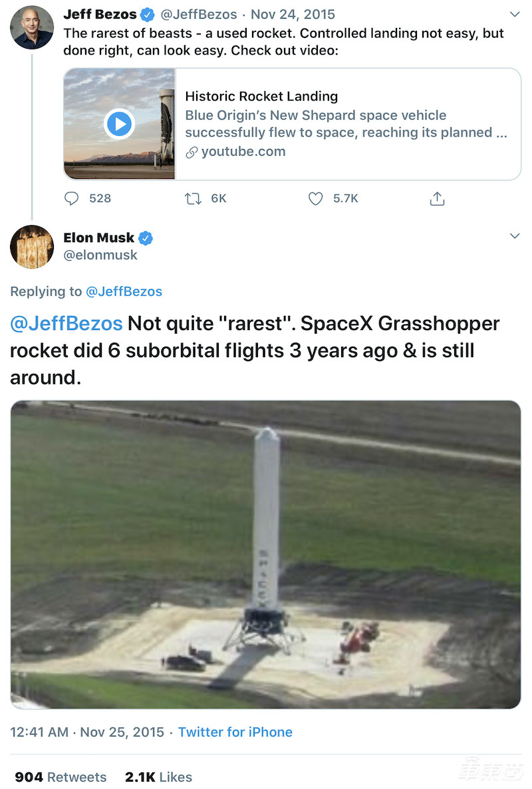Like Jeff Bezos's rocket tweet
532x789 pixels.
coord(316,198)
